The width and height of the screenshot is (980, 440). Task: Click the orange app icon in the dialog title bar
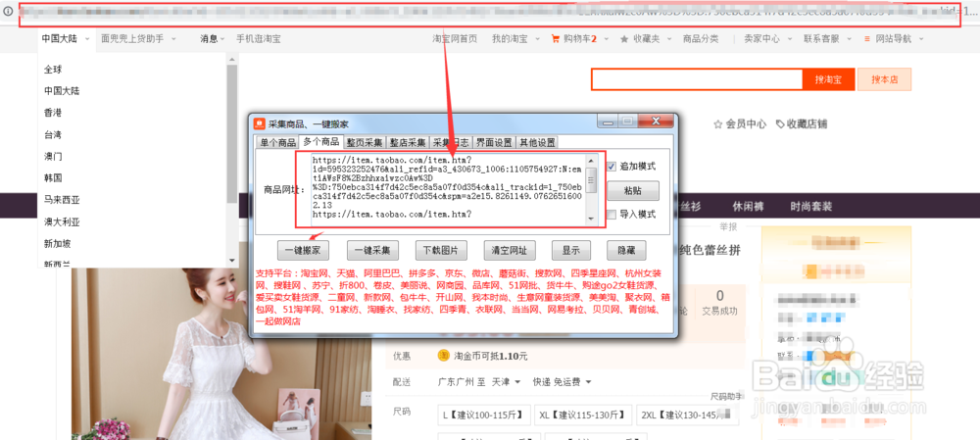pyautogui.click(x=259, y=123)
